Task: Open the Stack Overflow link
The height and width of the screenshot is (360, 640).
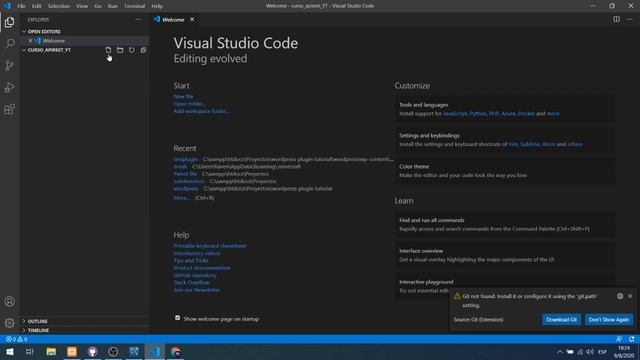Action: click(191, 282)
